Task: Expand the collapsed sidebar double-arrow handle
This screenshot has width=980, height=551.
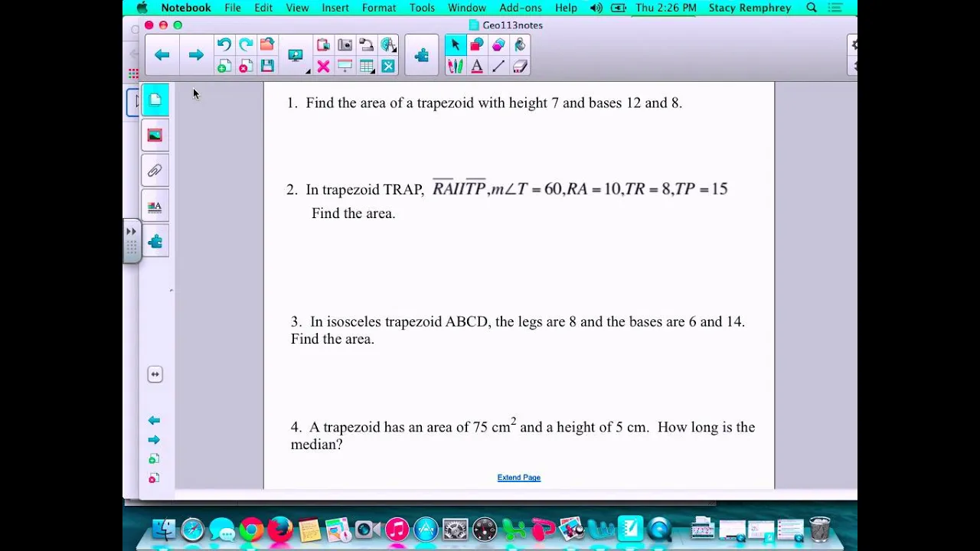Action: (131, 232)
